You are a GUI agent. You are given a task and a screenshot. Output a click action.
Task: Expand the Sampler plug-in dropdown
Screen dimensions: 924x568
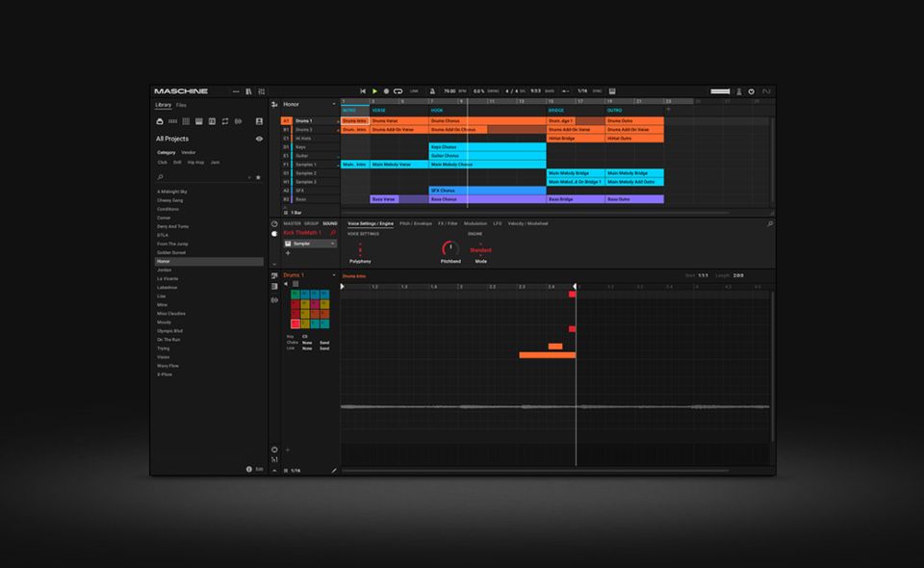(334, 244)
